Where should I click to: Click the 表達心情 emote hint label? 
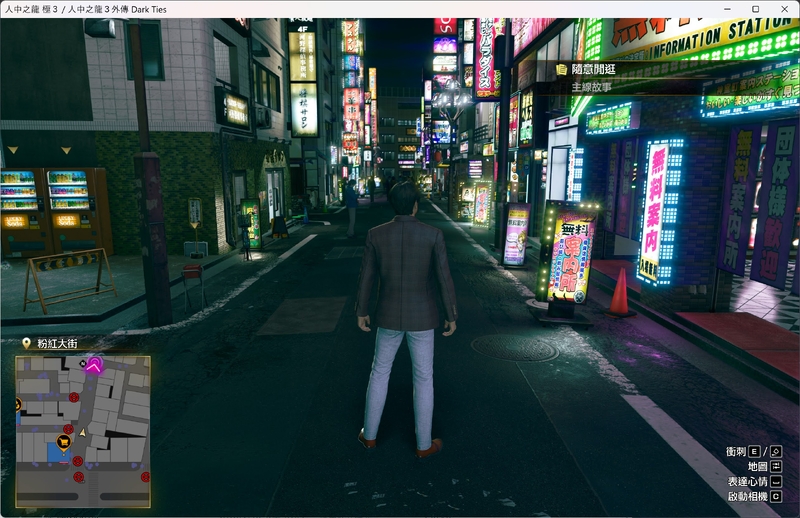coord(747,481)
